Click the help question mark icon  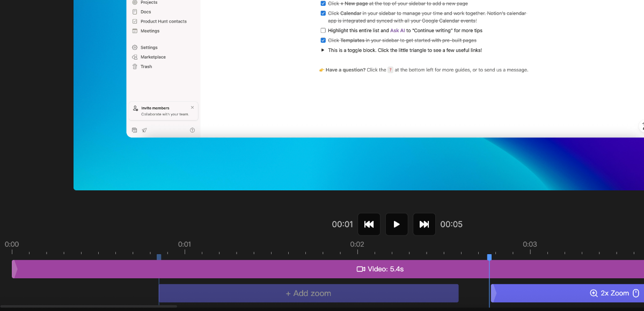(x=192, y=130)
